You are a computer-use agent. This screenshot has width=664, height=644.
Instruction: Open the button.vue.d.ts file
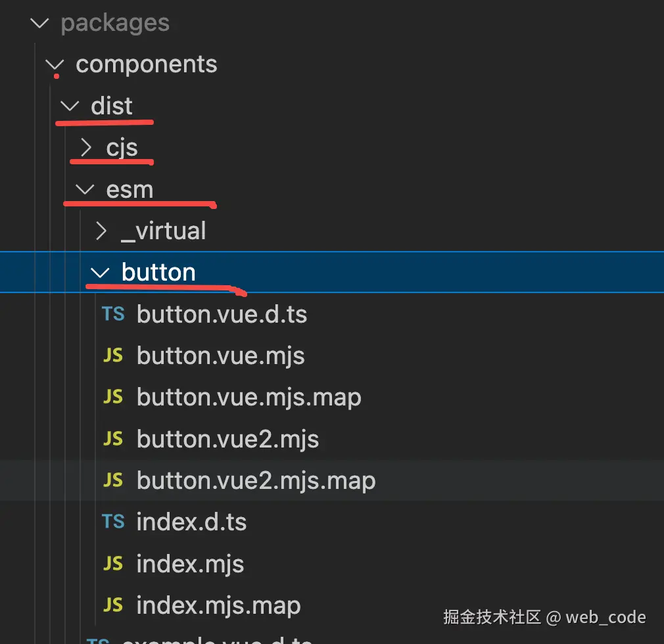222,314
